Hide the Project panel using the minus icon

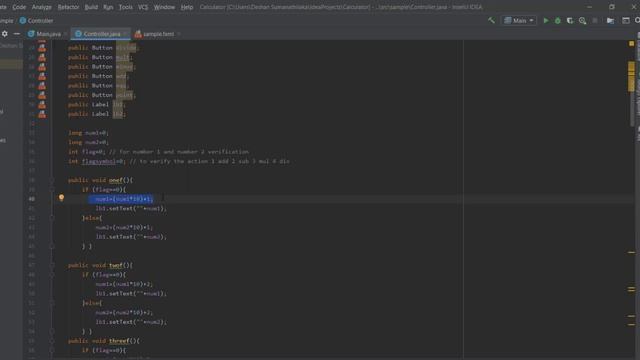pyautogui.click(x=17, y=34)
